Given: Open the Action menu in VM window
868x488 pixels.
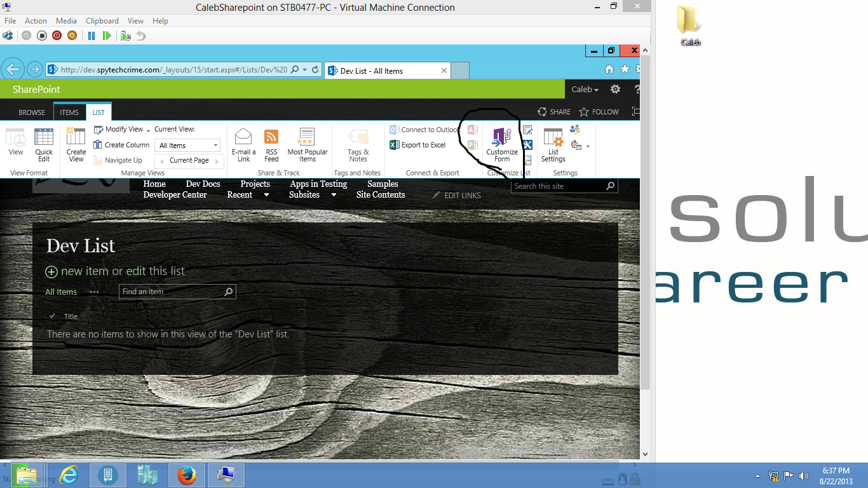Looking at the screenshot, I should tap(36, 21).
